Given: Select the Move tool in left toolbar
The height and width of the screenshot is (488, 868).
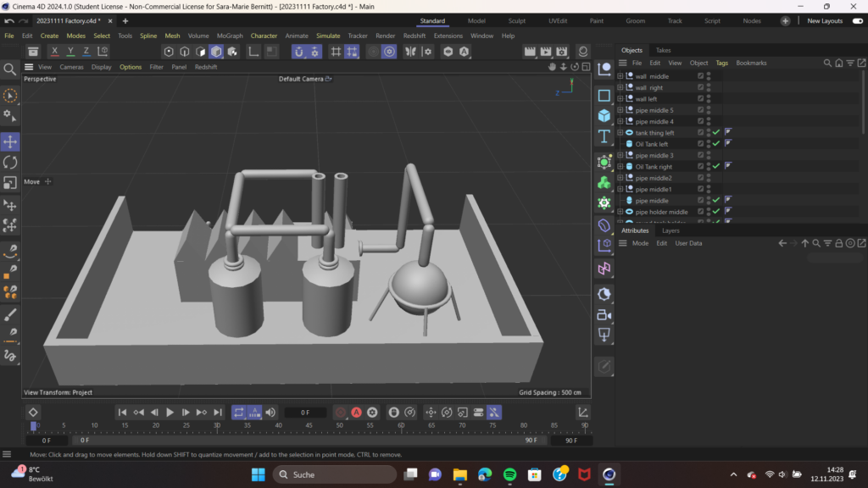Looking at the screenshot, I should click(x=10, y=141).
